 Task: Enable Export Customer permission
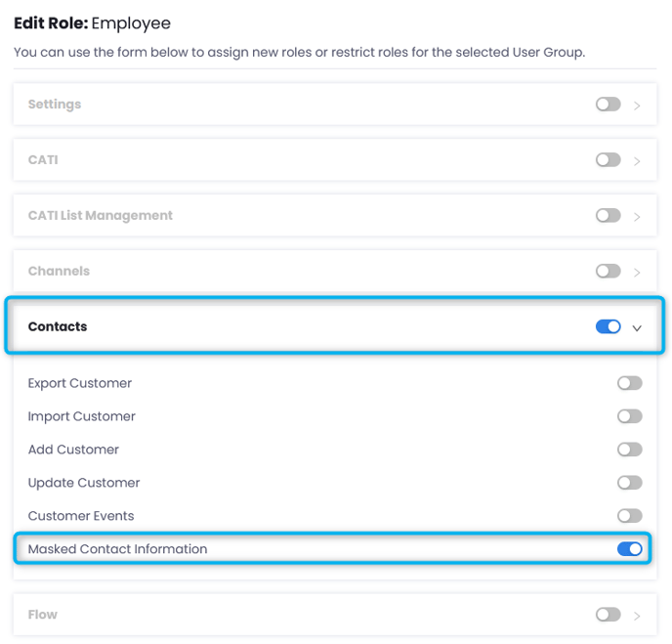(x=629, y=383)
